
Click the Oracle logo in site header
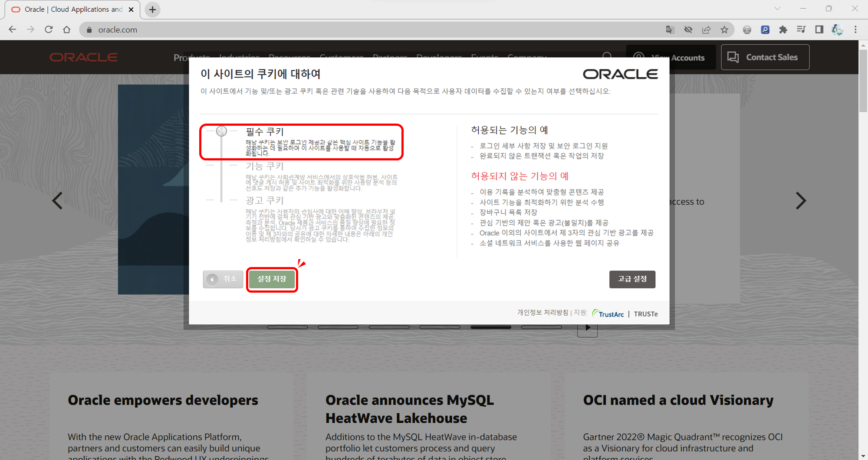pyautogui.click(x=83, y=57)
